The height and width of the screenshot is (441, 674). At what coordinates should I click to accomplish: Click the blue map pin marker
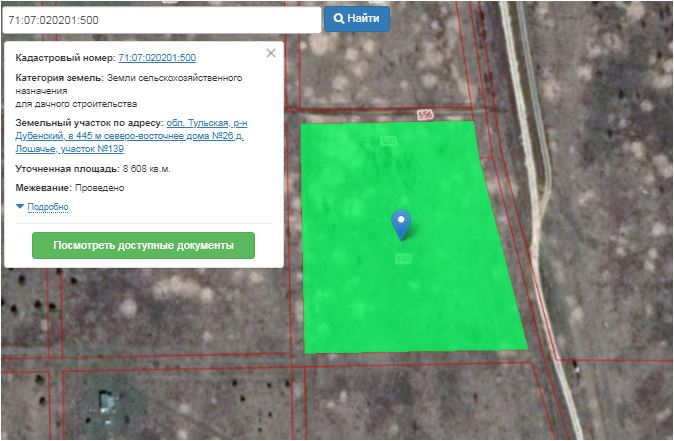click(401, 223)
